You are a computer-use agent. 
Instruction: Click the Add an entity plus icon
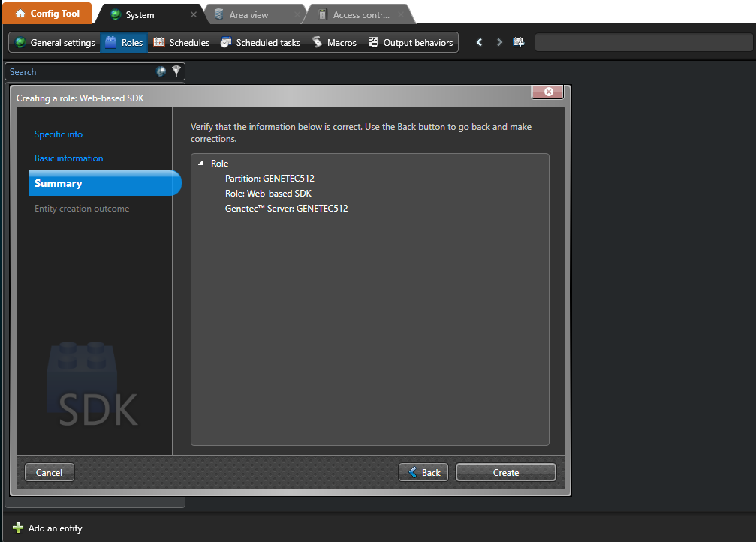tap(18, 528)
